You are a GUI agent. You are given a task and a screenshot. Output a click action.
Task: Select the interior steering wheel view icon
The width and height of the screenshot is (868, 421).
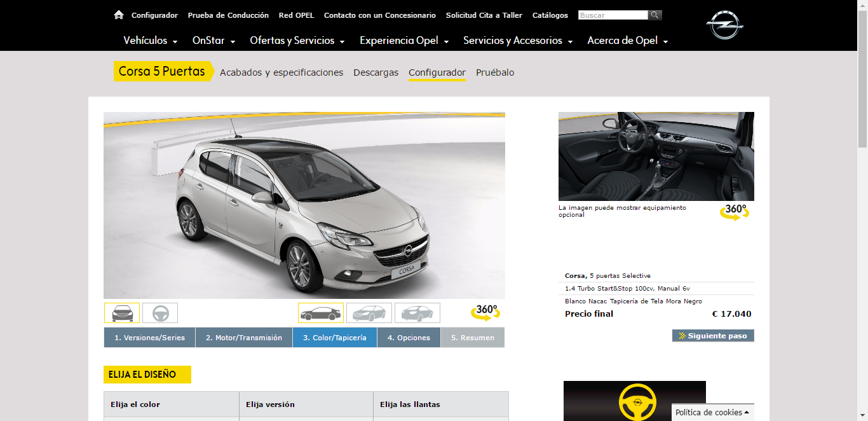(x=160, y=313)
